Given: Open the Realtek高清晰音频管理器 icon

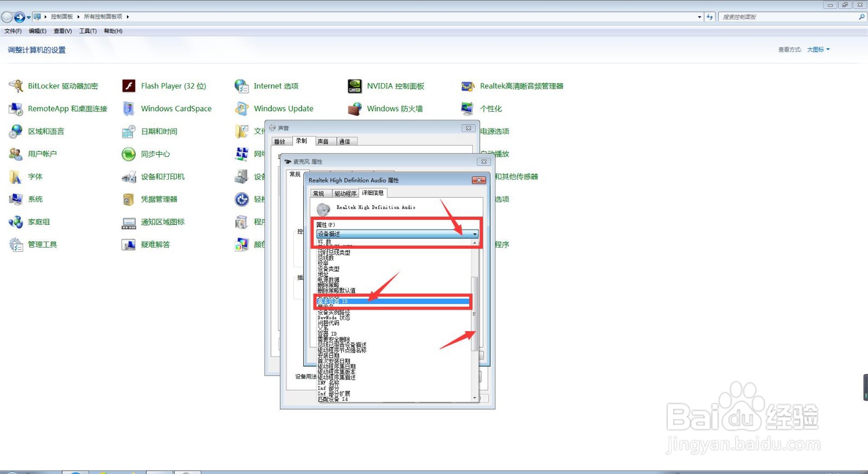Looking at the screenshot, I should [x=468, y=86].
